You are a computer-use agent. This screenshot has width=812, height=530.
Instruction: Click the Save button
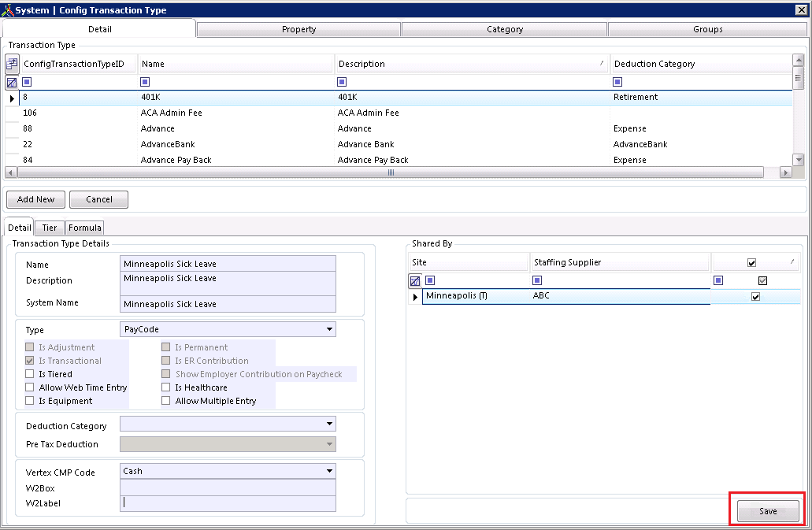click(x=767, y=511)
